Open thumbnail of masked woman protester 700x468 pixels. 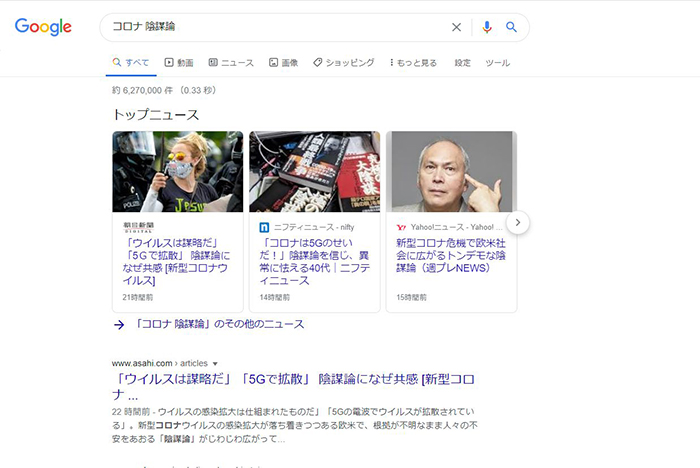click(178, 171)
